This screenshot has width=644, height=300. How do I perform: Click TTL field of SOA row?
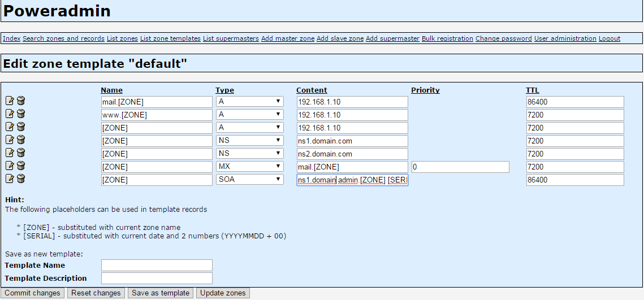pyautogui.click(x=575, y=180)
